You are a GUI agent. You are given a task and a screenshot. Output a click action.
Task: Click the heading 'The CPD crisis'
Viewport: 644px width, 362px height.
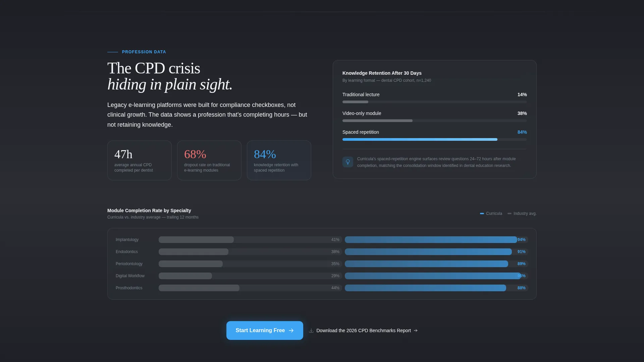point(154,68)
